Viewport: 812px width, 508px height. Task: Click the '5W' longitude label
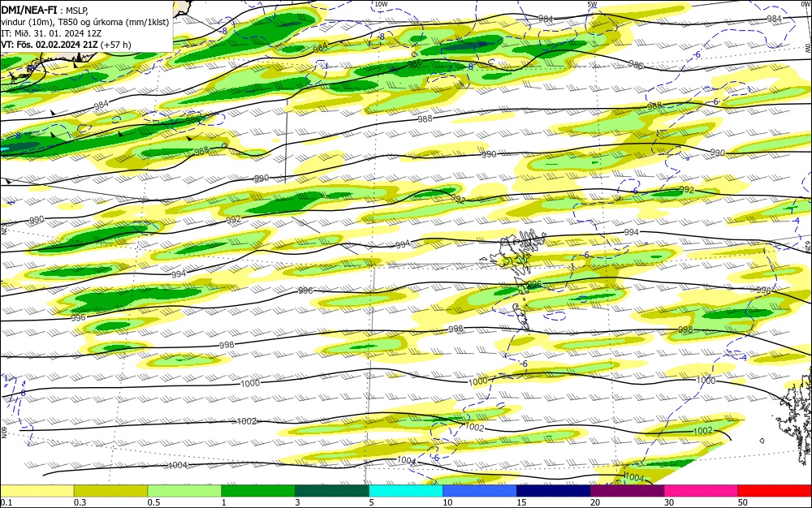click(x=592, y=5)
